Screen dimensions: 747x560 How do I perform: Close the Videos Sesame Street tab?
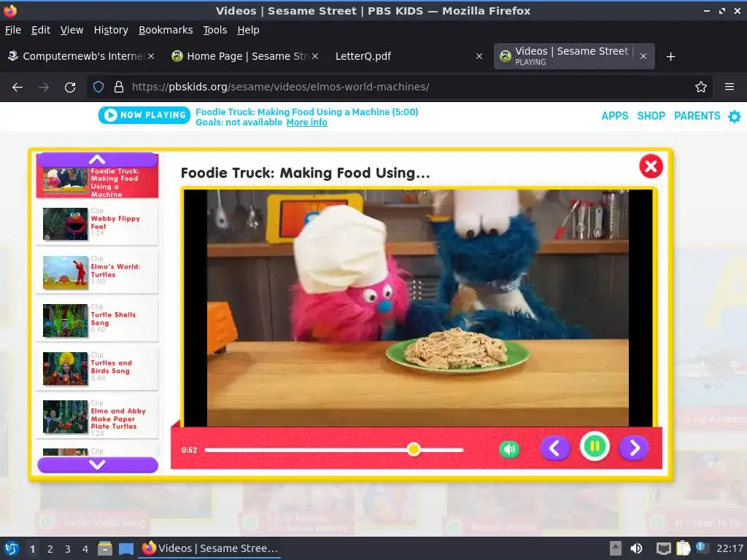(643, 56)
